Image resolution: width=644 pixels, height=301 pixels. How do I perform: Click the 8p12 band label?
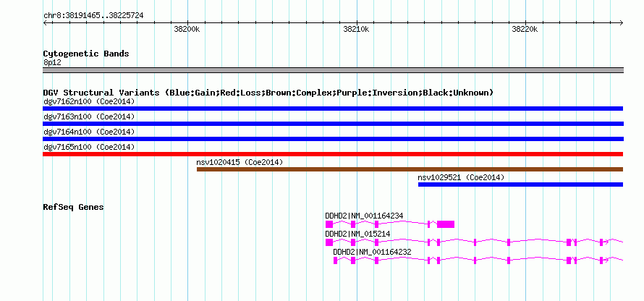[52, 63]
